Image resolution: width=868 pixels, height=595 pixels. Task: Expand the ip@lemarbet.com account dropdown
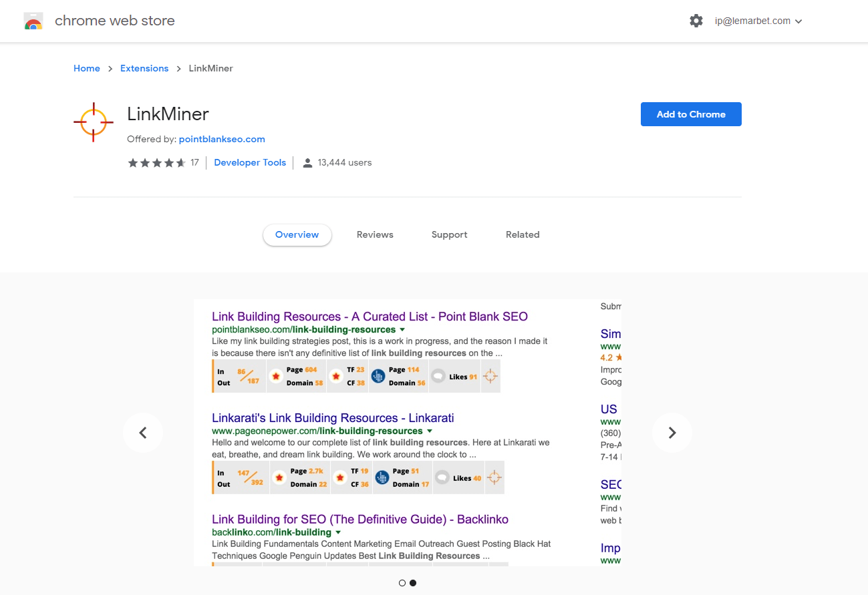coord(758,21)
